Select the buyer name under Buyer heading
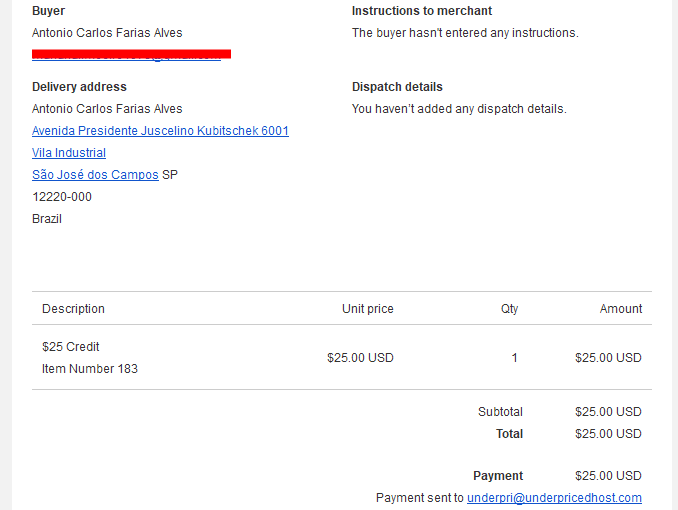Image resolution: width=678 pixels, height=510 pixels. pos(107,33)
